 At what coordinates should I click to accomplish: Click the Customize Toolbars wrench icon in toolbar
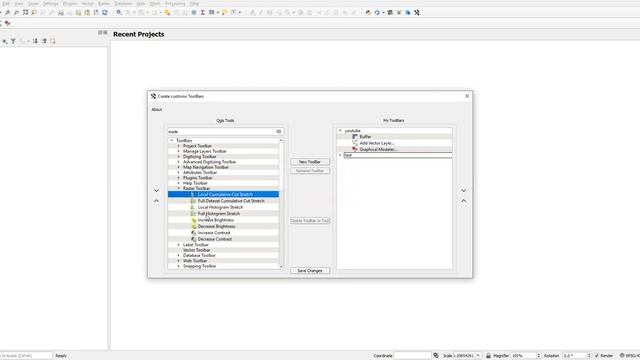click(417, 13)
